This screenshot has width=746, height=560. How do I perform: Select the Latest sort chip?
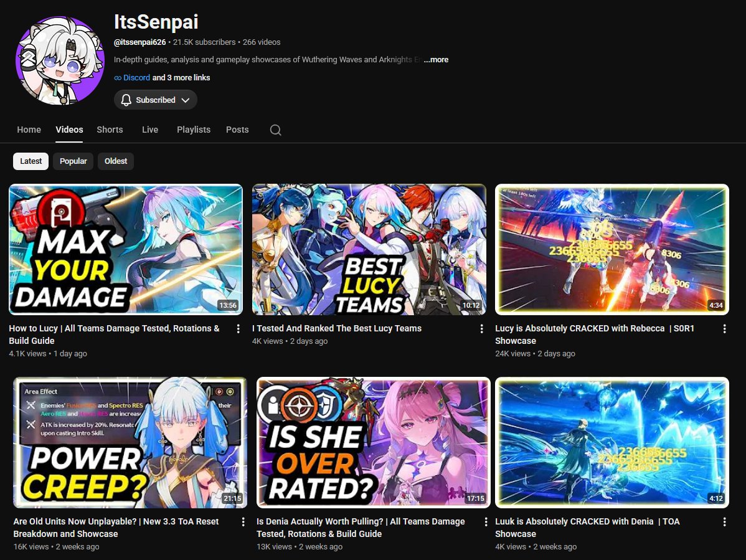click(31, 161)
